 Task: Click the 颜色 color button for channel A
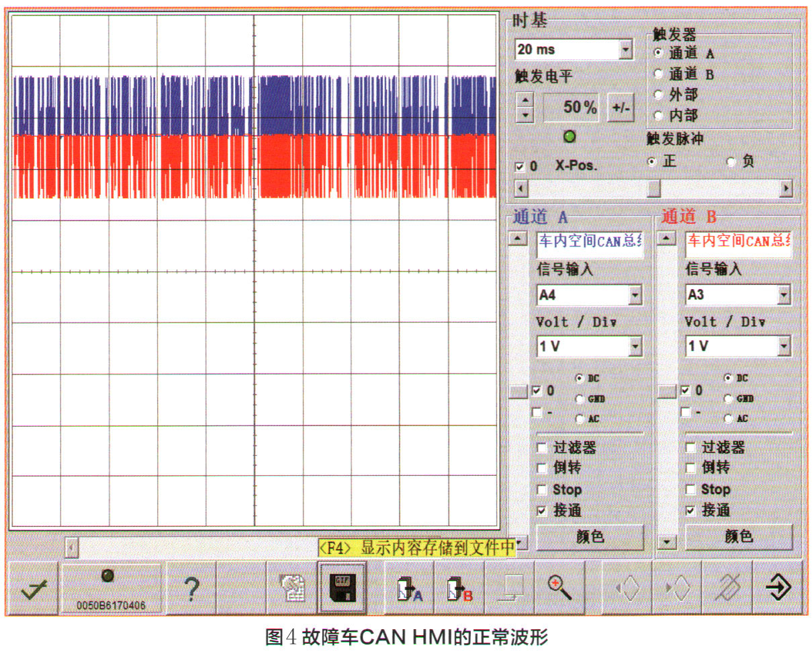(590, 537)
